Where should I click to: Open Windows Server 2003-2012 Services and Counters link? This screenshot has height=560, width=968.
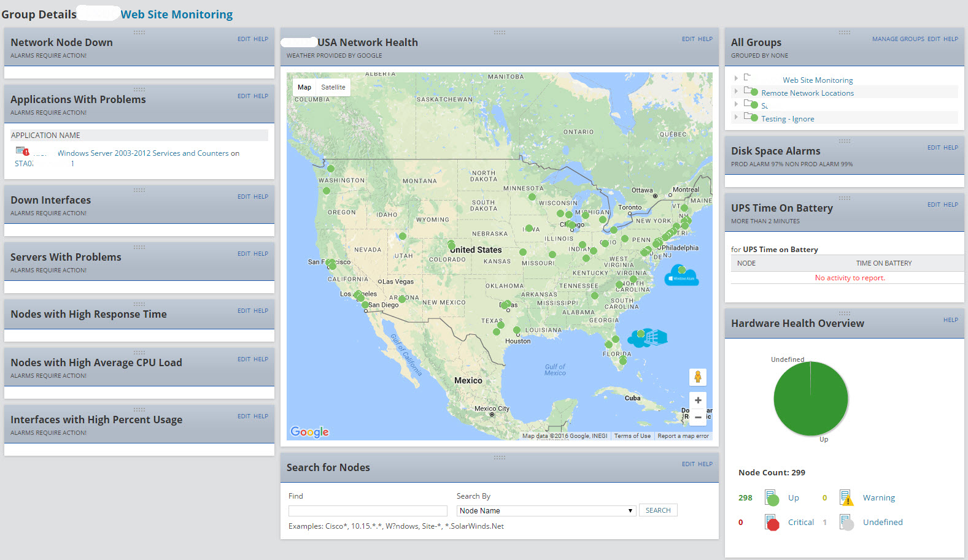click(149, 153)
